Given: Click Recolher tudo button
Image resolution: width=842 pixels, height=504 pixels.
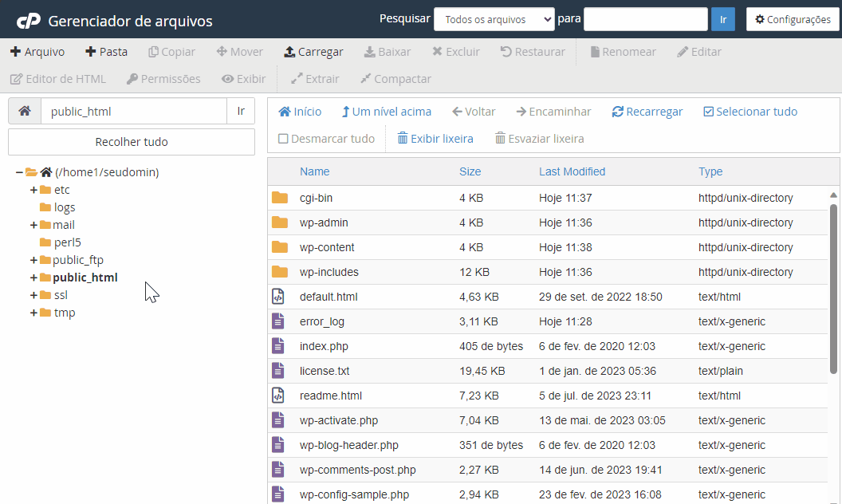Looking at the screenshot, I should pos(132,142).
